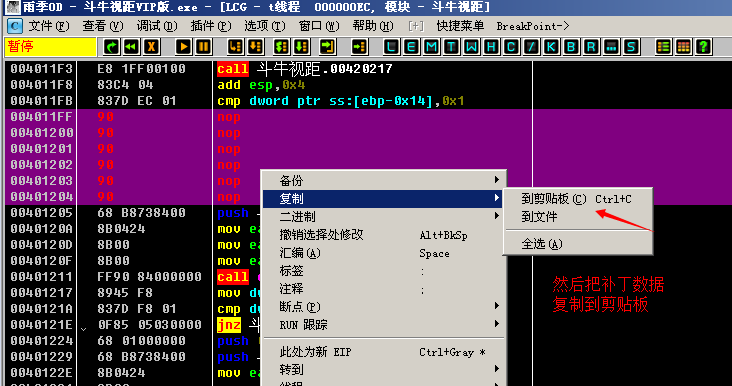Click the close program X toolbar icon
732x386 pixels.
coord(151,47)
